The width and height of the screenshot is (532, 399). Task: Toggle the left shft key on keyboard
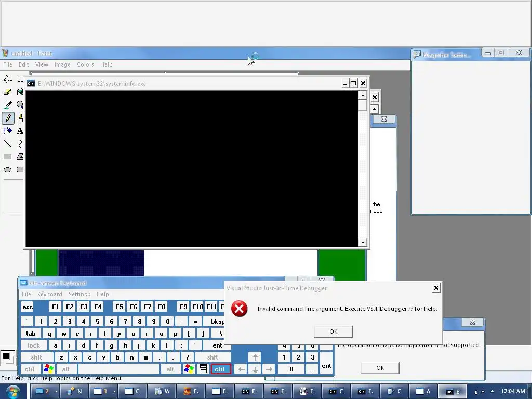coord(36,357)
